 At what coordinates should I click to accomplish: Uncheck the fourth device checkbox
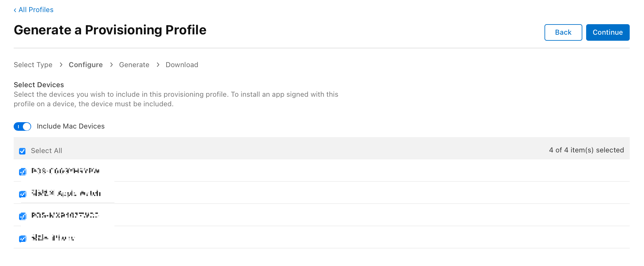tap(22, 239)
